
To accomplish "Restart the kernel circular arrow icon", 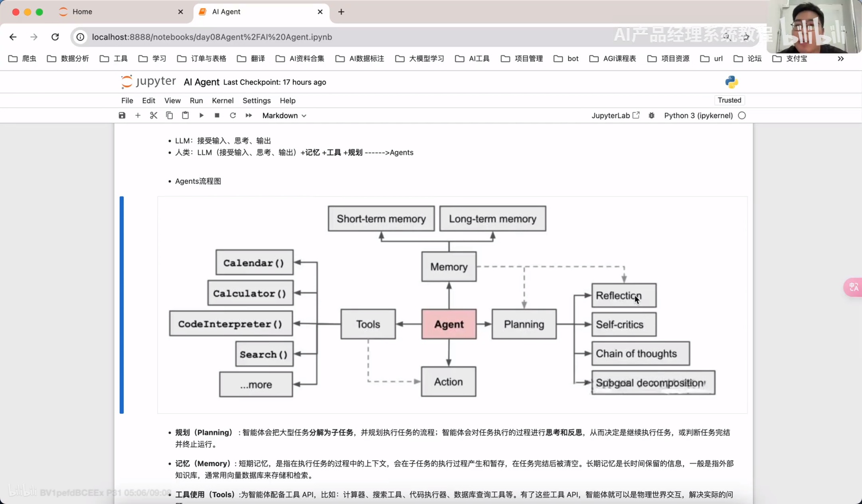I will pos(233,116).
